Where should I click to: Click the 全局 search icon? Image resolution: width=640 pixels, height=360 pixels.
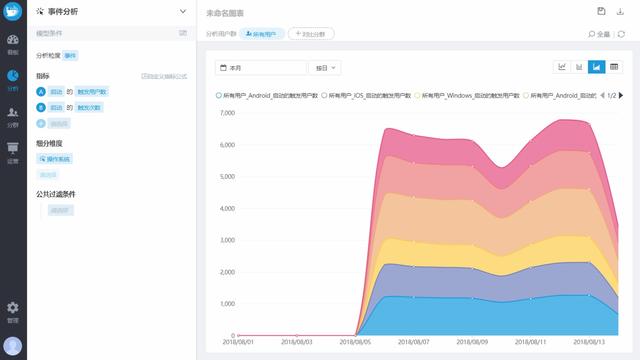599,34
